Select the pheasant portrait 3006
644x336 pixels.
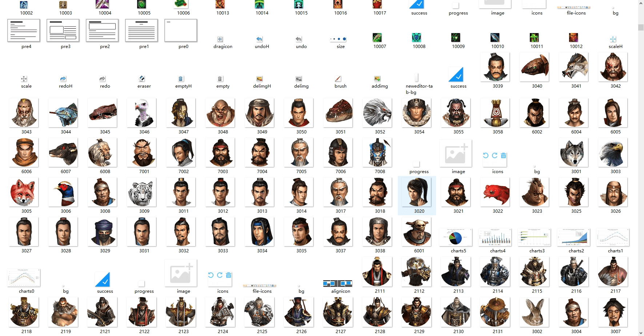click(x=63, y=192)
